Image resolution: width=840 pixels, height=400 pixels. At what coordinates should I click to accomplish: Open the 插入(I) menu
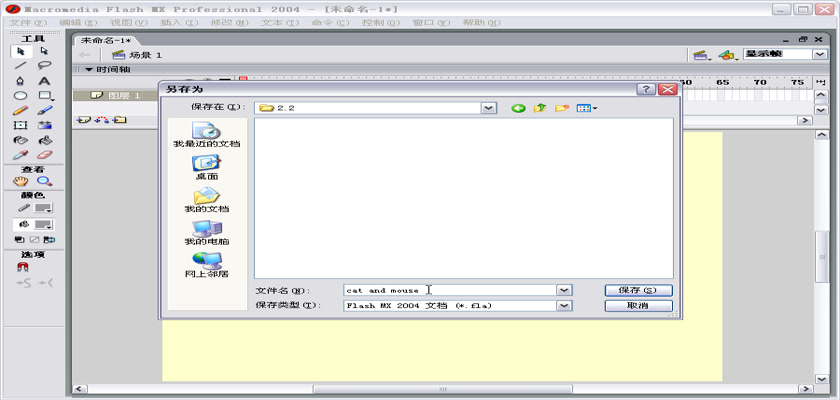coord(179,22)
